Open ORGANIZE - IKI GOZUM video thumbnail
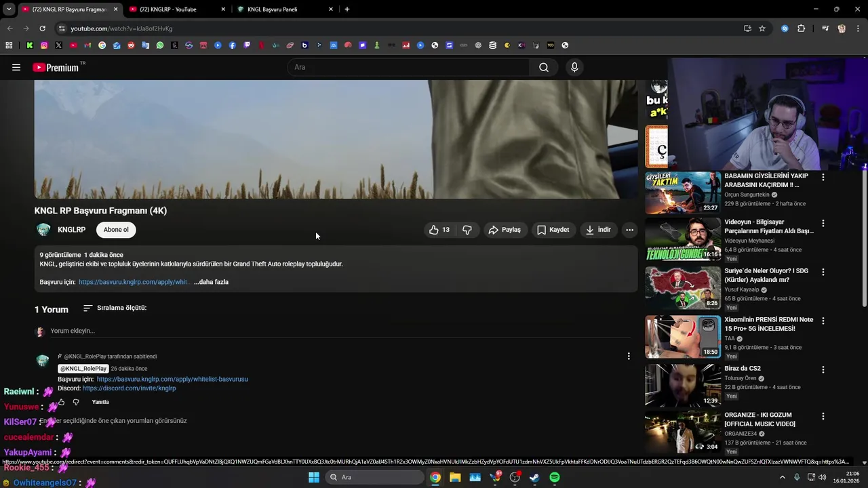The height and width of the screenshot is (488, 868). coord(683,432)
